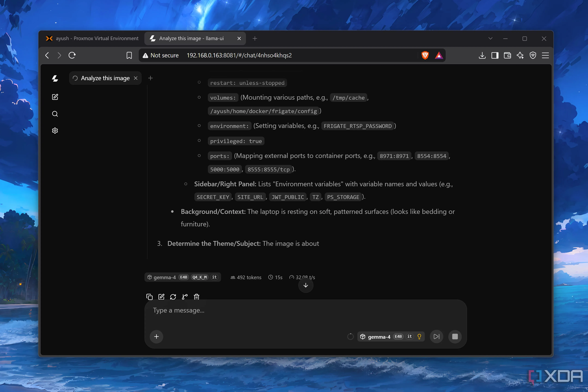
Task: Click the '5000:5000' port mapping text
Action: tap(224, 169)
